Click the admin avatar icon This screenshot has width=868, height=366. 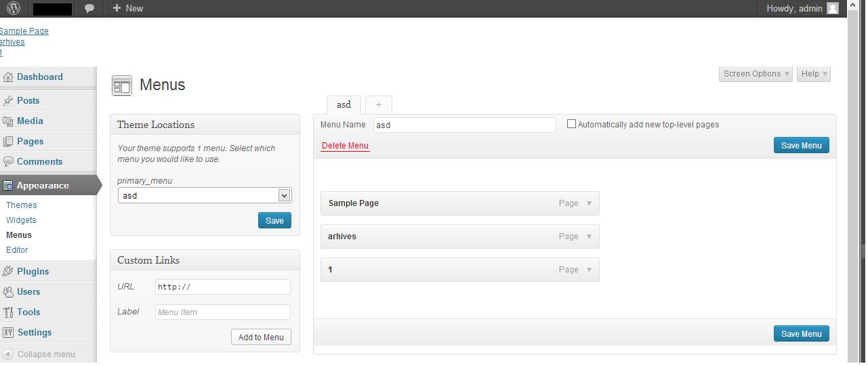coord(833,8)
